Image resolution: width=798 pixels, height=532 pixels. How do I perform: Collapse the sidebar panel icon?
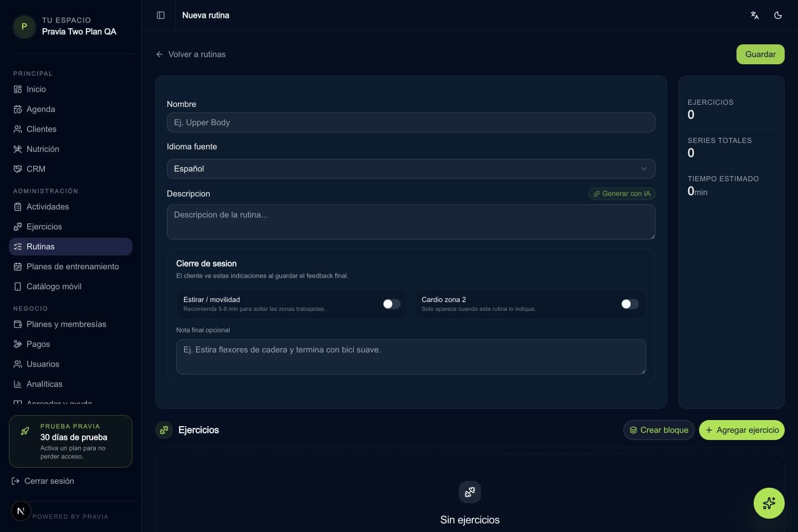161,16
